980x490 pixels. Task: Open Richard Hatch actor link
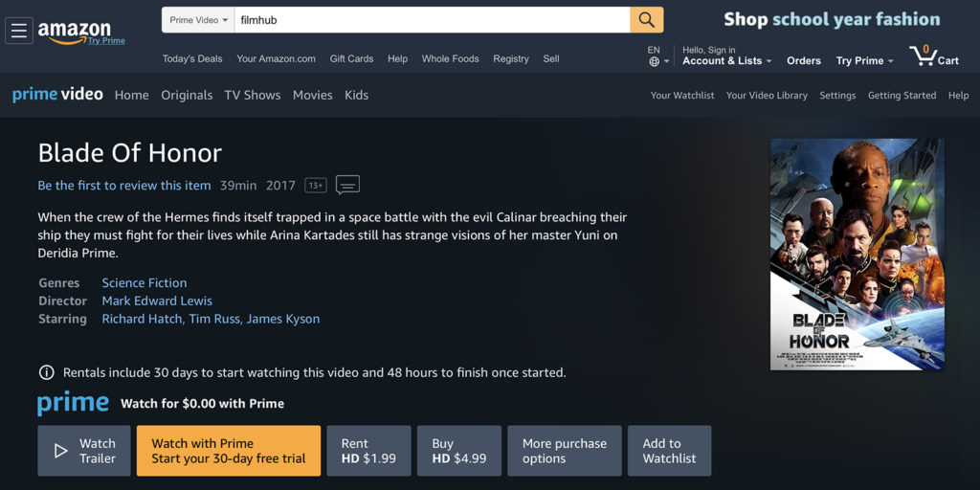[142, 319]
